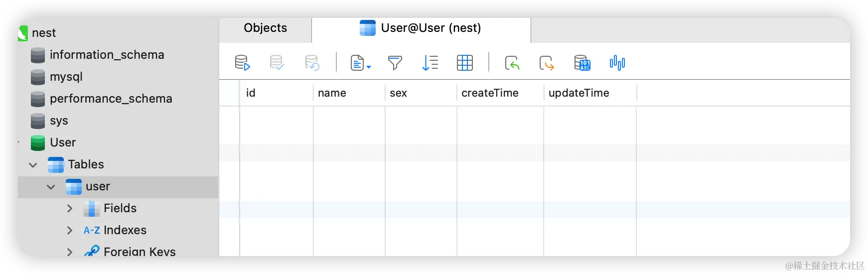The height and width of the screenshot is (274, 868).
Task: Click the Sort rows icon
Action: point(430,63)
